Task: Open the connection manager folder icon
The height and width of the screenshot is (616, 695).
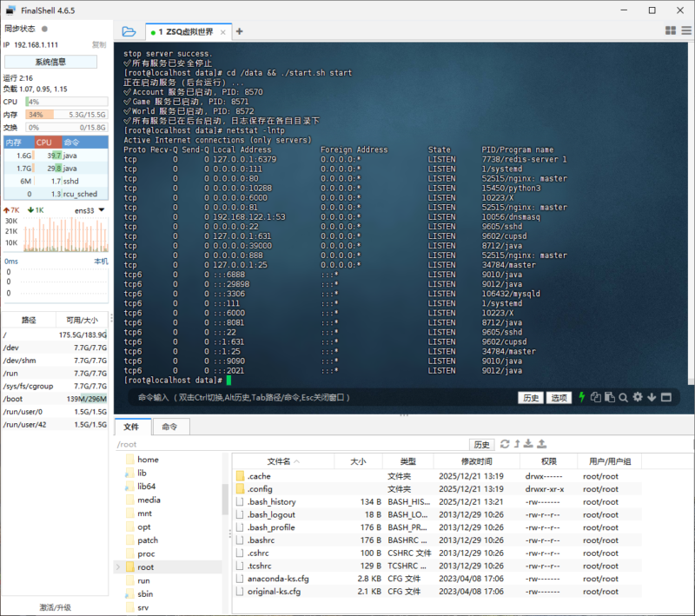Action: tap(129, 31)
